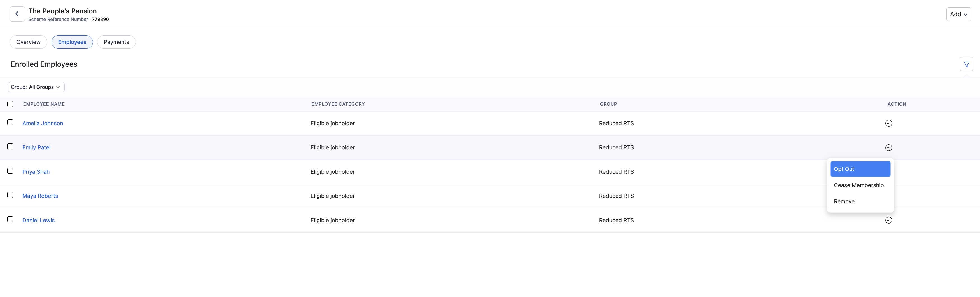Viewport: 980px width, 297px height.
Task: Check the box next to Amelia Johnson
Action: 10,123
